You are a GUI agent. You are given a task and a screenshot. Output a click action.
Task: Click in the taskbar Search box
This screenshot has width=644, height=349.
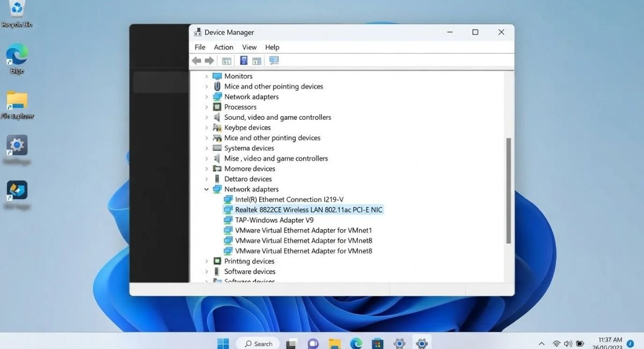tap(259, 344)
